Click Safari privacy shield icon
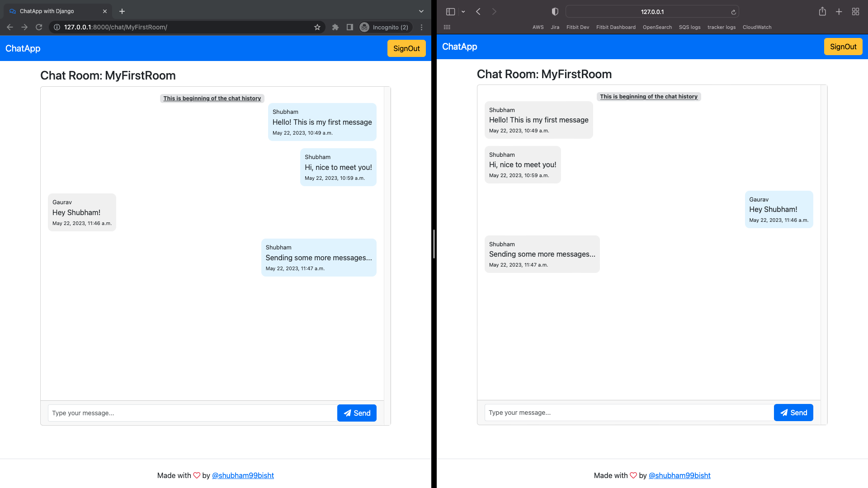Image resolution: width=868 pixels, height=488 pixels. click(x=555, y=12)
